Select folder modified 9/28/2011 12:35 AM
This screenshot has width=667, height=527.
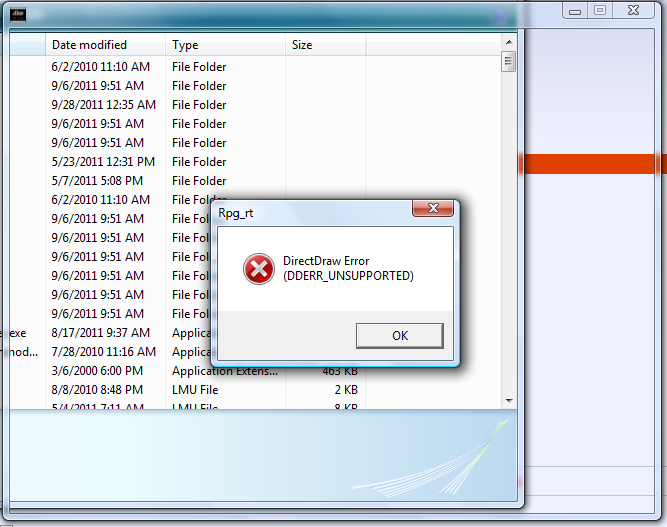click(x=255, y=105)
